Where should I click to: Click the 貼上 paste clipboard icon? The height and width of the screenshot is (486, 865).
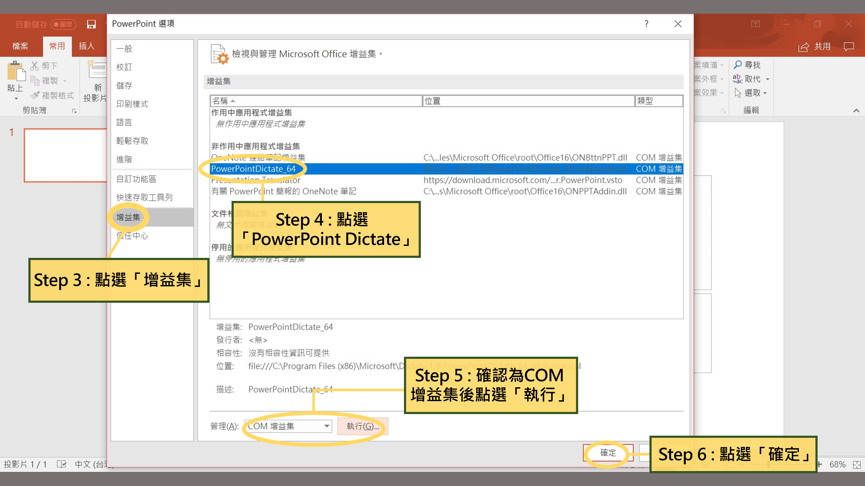coord(15,72)
